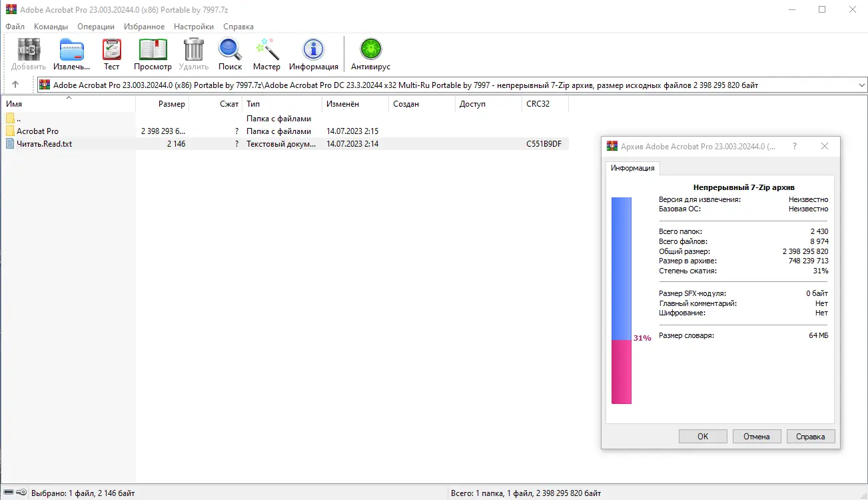Select the Читать.Read.txt file name

click(45, 143)
